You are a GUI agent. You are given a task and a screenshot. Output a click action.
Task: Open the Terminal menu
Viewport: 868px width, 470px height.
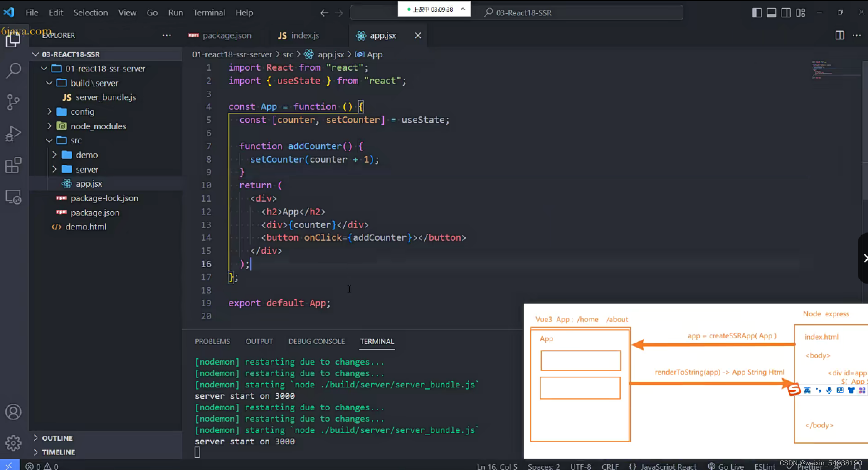click(209, 13)
